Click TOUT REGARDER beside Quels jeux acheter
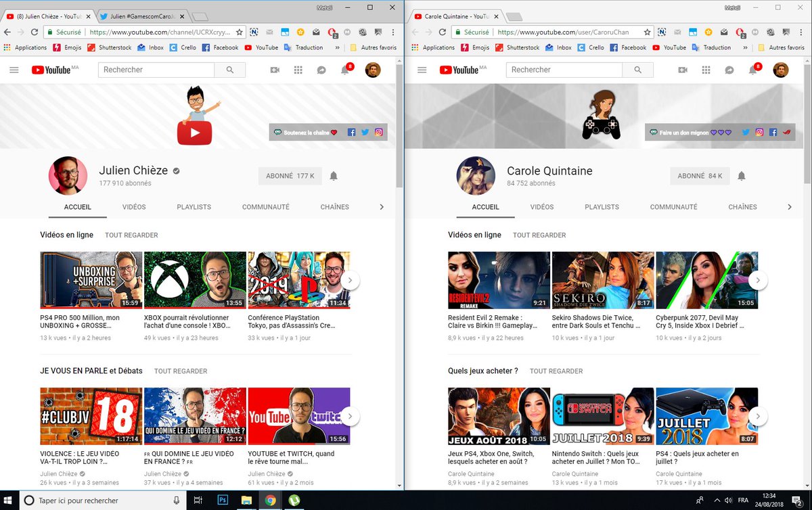The image size is (812, 510). point(556,371)
